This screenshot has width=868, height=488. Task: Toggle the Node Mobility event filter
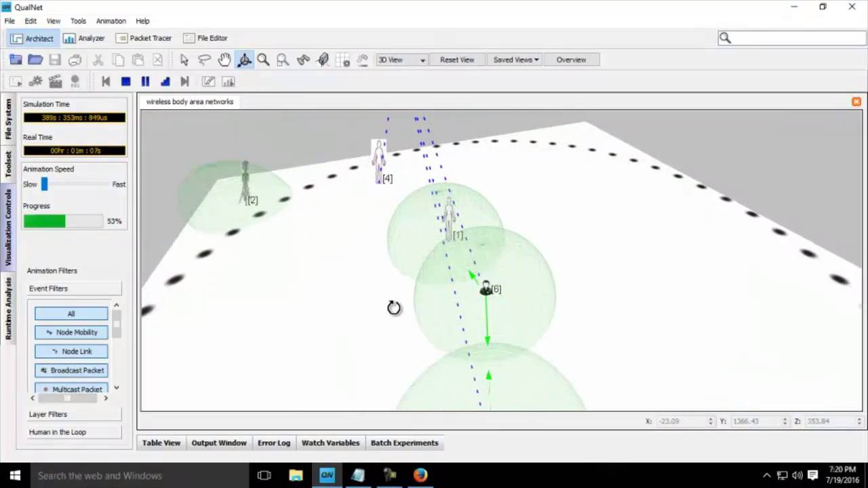[71, 332]
